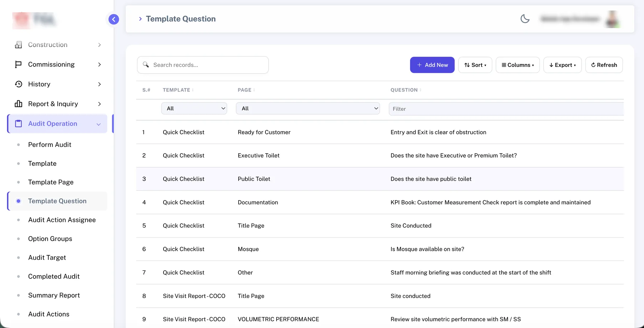
Task: Collapse the Audit Operation section chevron
Action: click(99, 124)
